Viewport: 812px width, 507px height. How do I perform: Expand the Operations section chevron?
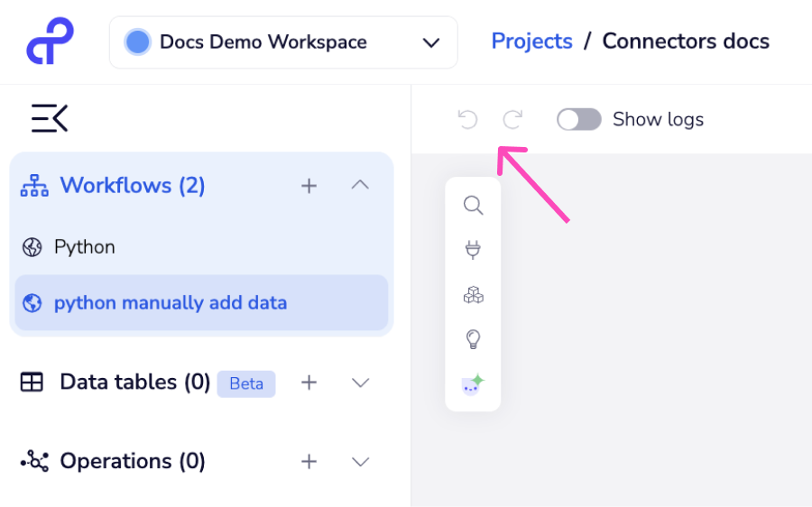point(360,462)
